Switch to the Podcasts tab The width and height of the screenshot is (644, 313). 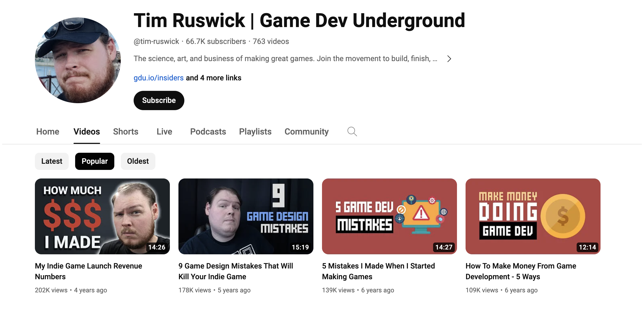pos(208,132)
